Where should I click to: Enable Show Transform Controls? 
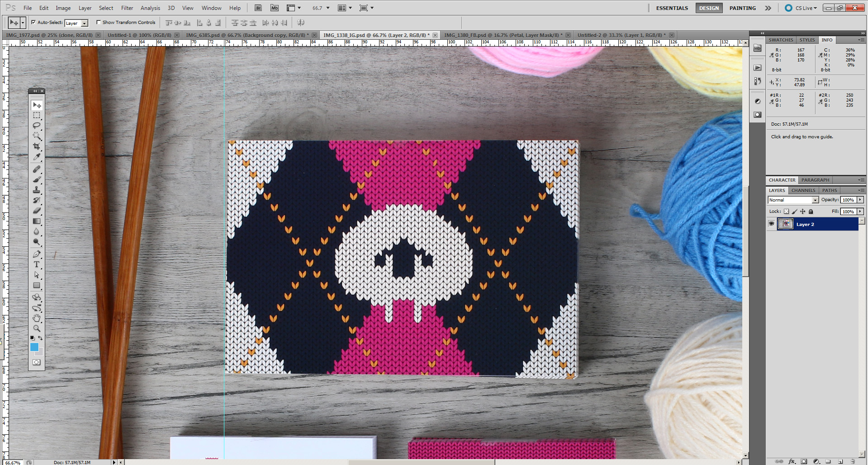click(99, 22)
